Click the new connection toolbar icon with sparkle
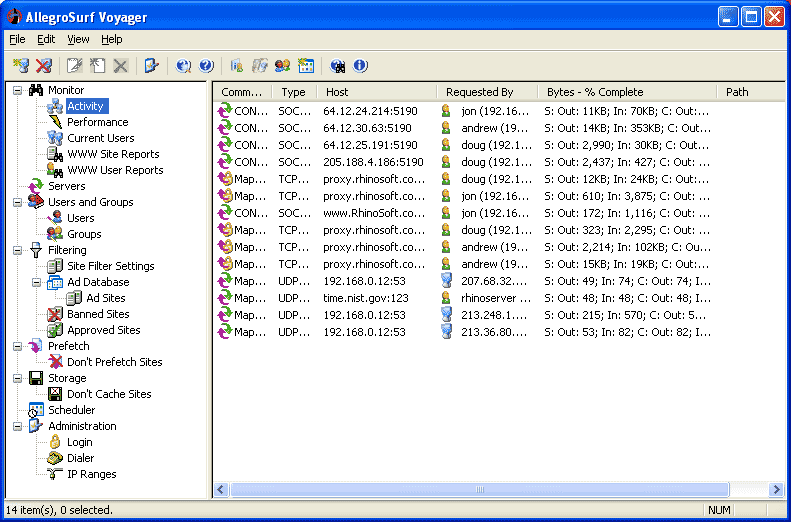This screenshot has height=522, width=791. pos(21,66)
